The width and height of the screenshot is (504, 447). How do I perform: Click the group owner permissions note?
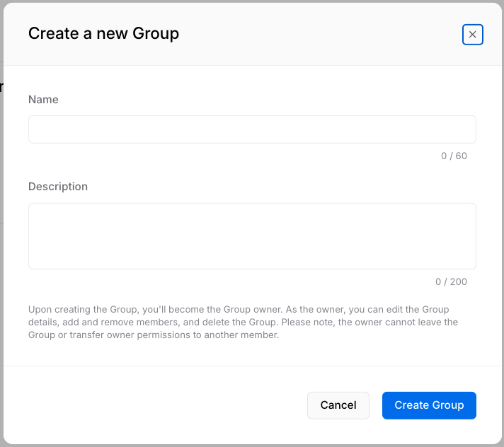click(x=243, y=322)
